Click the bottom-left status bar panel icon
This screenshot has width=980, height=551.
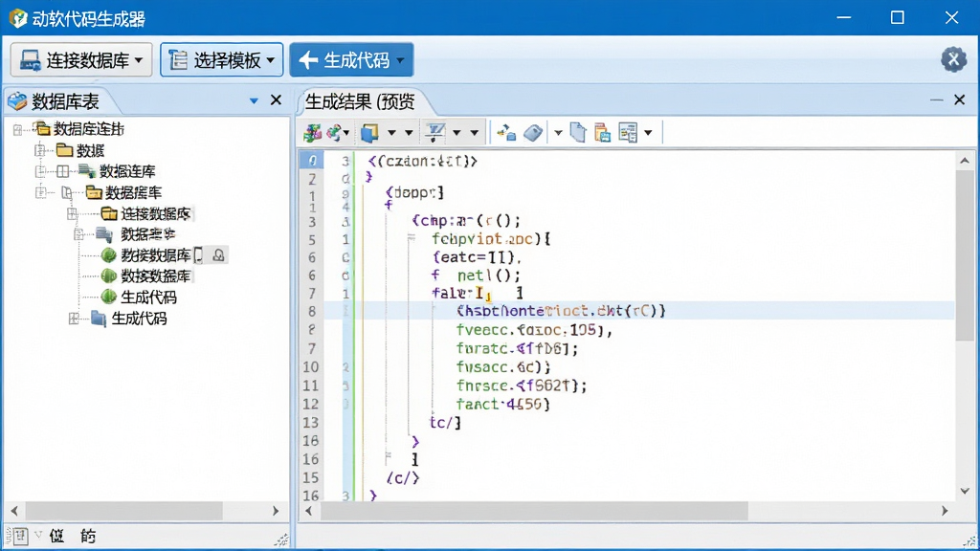(x=19, y=536)
